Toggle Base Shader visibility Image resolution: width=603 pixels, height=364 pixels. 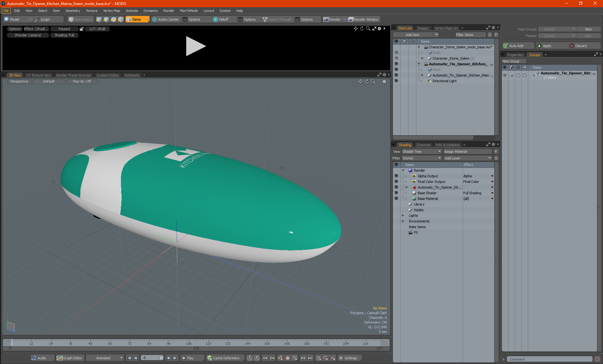[396, 193]
